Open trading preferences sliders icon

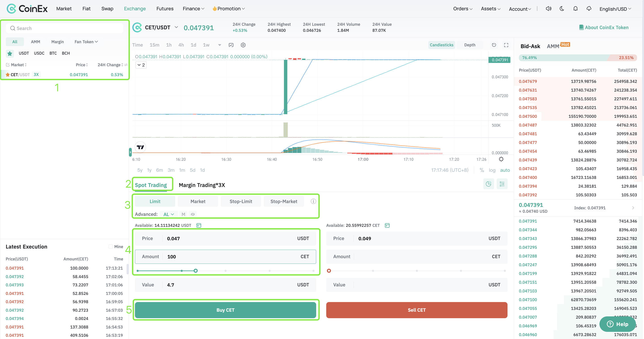pos(502,184)
